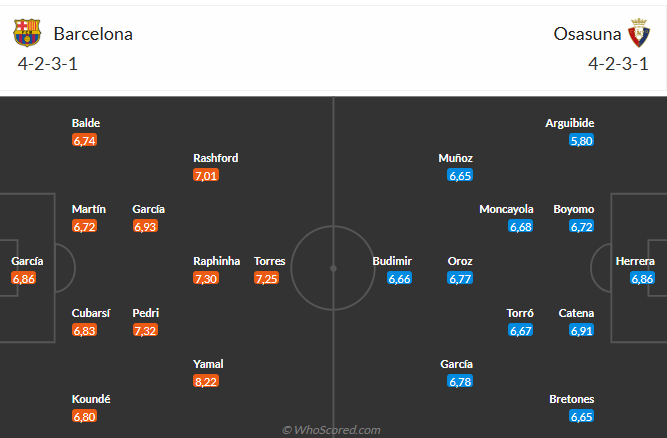
Task: Click Pedri's 7,32 rating badge
Action: pos(145,330)
